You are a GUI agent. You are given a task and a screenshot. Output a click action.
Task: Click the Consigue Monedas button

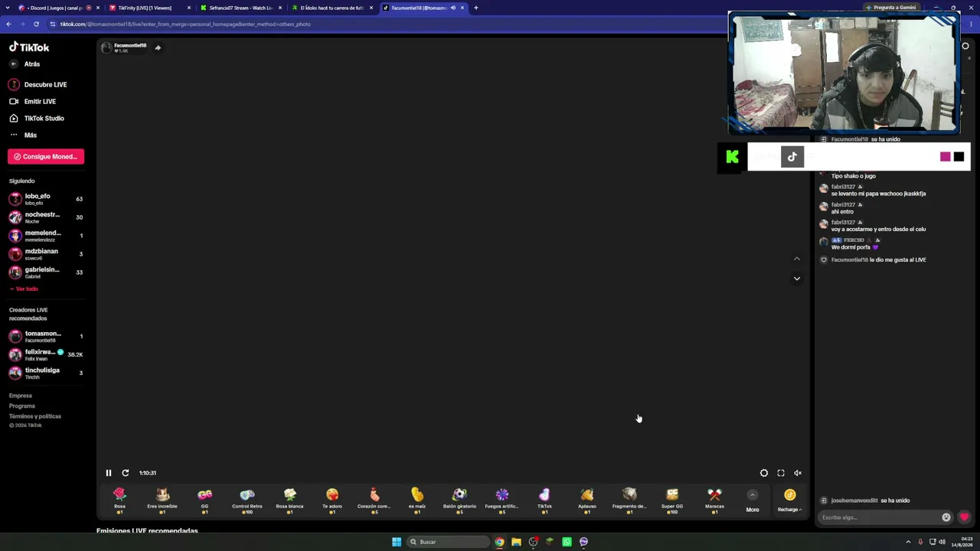[46, 157]
